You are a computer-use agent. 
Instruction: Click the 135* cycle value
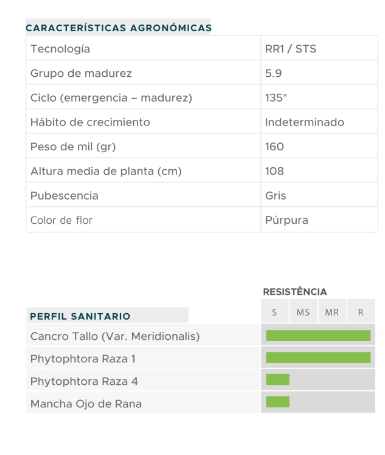[x=276, y=98]
